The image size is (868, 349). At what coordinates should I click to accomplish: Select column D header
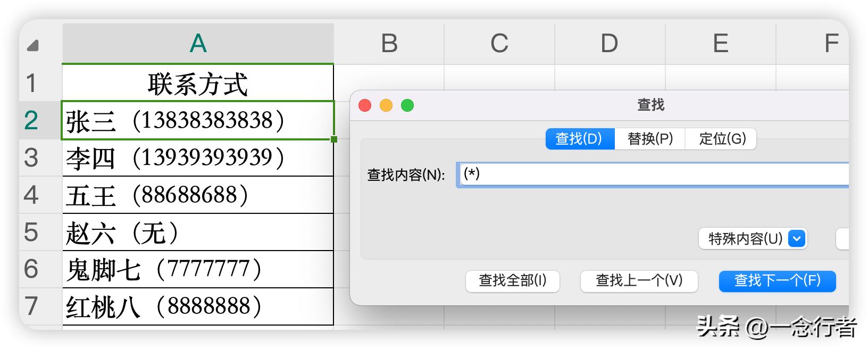point(609,43)
